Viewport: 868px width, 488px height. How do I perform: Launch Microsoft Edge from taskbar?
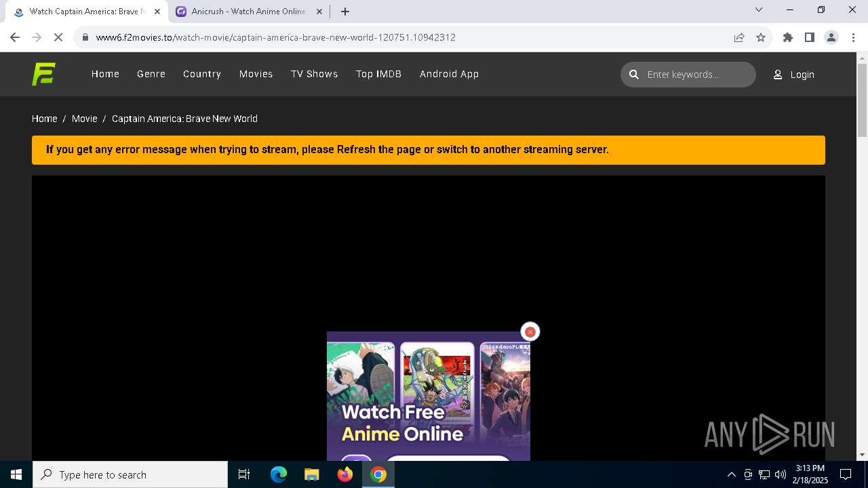click(x=279, y=474)
